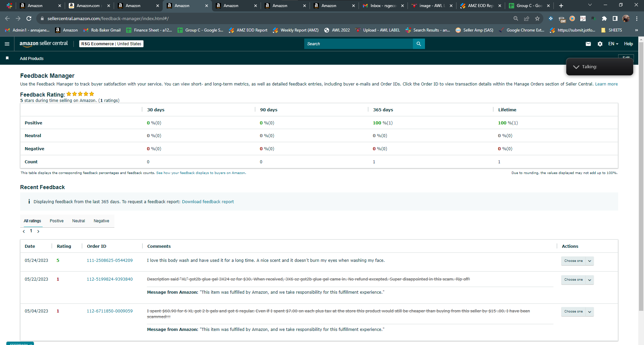Select the Neutral feedback tab
Screen dimensions: 644x345
coord(78,221)
